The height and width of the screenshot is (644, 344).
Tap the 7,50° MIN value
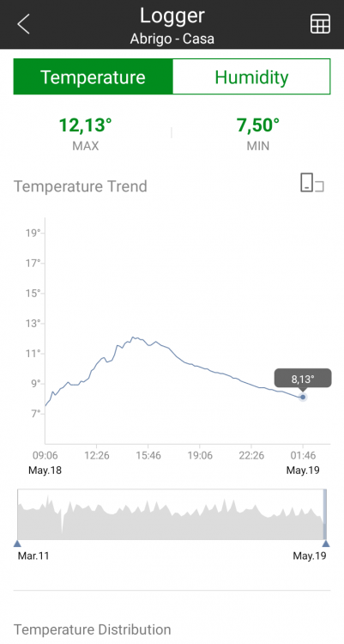click(x=258, y=125)
